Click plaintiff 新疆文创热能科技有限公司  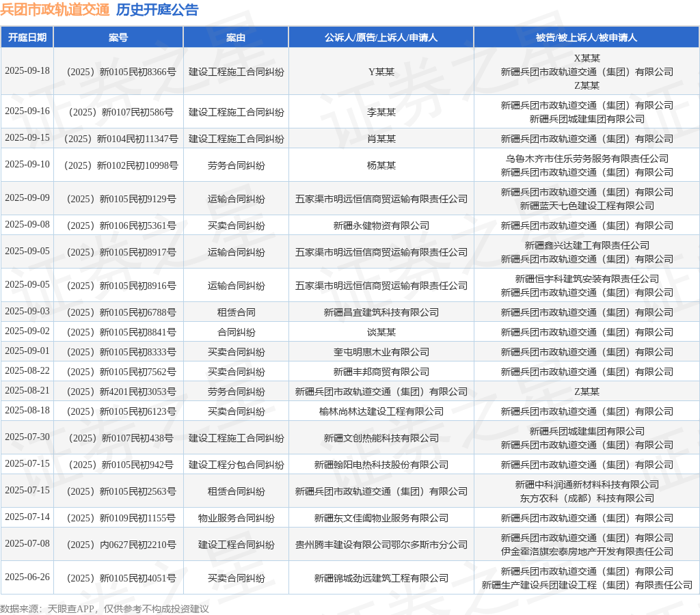tap(381, 438)
